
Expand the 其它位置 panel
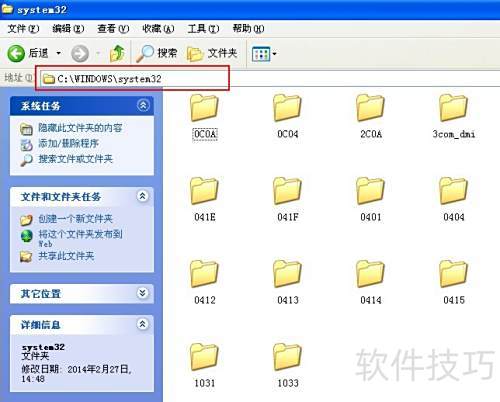coord(143,293)
